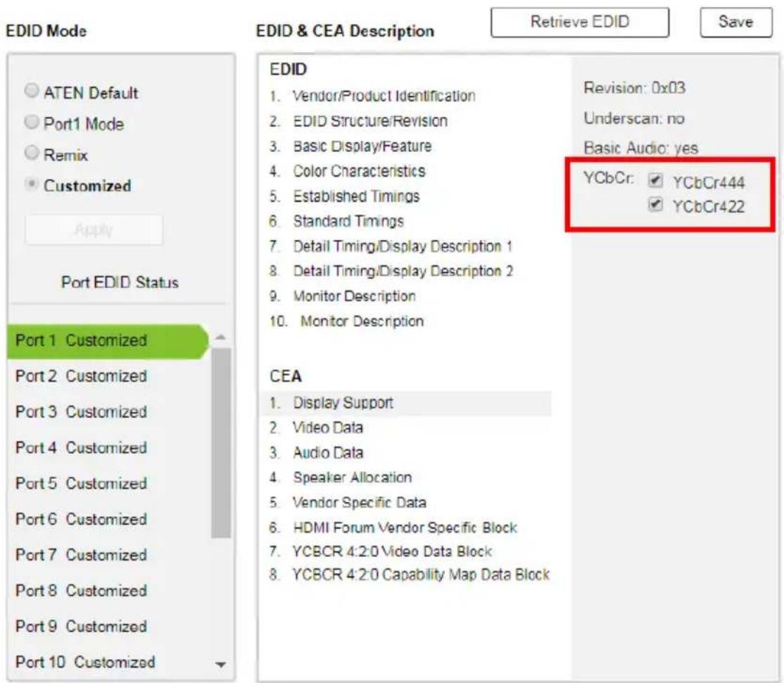The width and height of the screenshot is (784, 683).
Task: Open CEA Audio Data item
Action: [316, 453]
